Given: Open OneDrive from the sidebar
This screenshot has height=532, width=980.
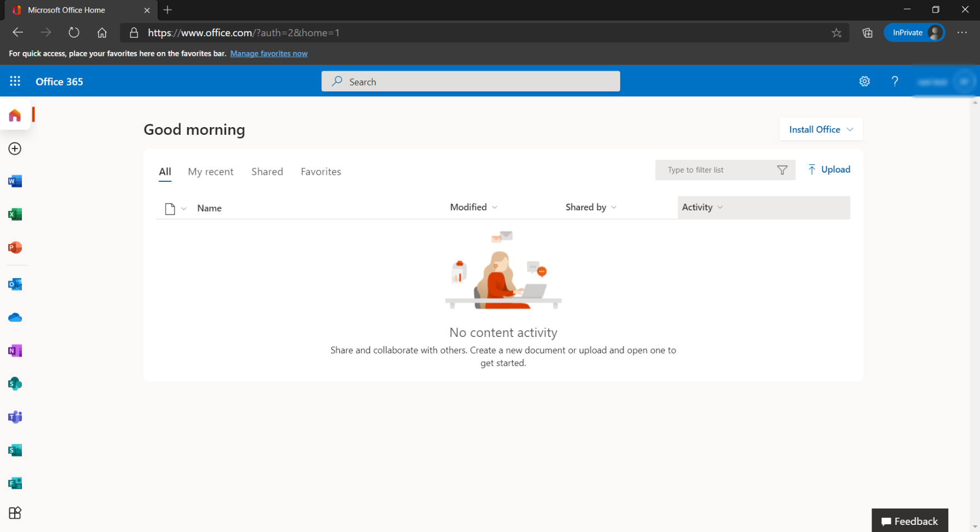Looking at the screenshot, I should click(15, 318).
